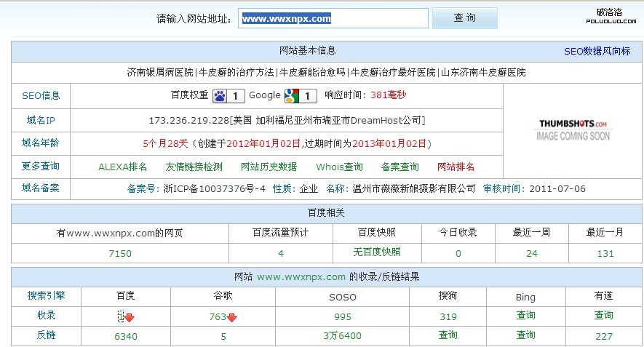
Task: Open the 友情链接检测 link
Action: pyautogui.click(x=194, y=167)
